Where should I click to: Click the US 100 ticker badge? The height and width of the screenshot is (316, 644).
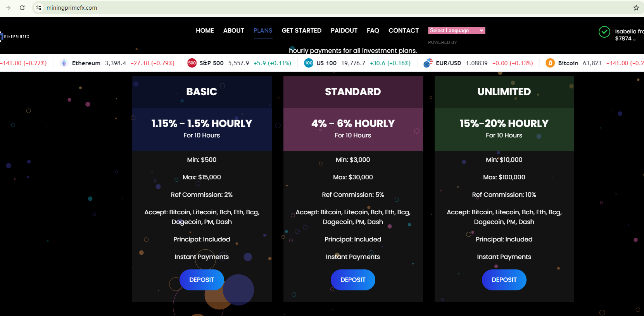[309, 63]
